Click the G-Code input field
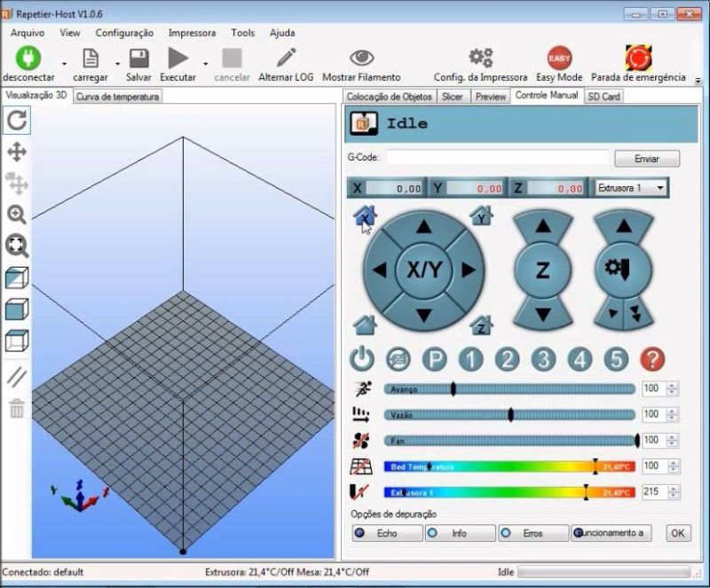This screenshot has width=710, height=588. (497, 158)
